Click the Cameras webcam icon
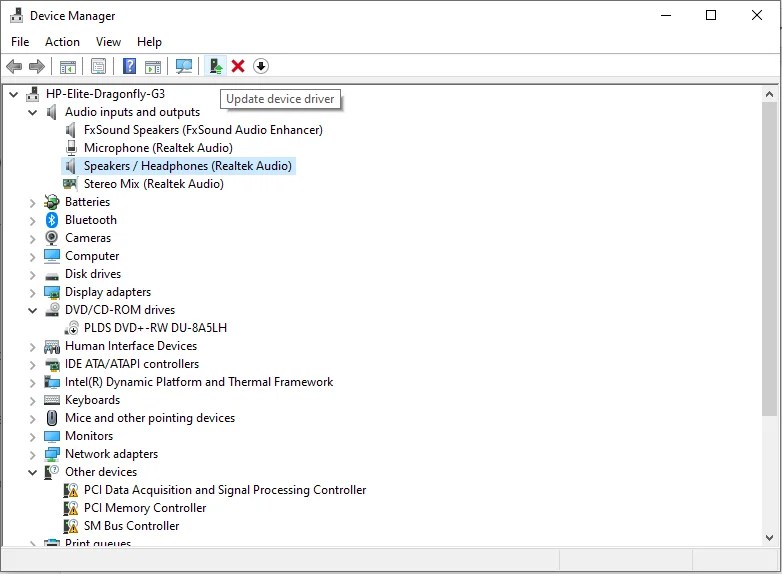The height and width of the screenshot is (574, 782). click(x=52, y=238)
